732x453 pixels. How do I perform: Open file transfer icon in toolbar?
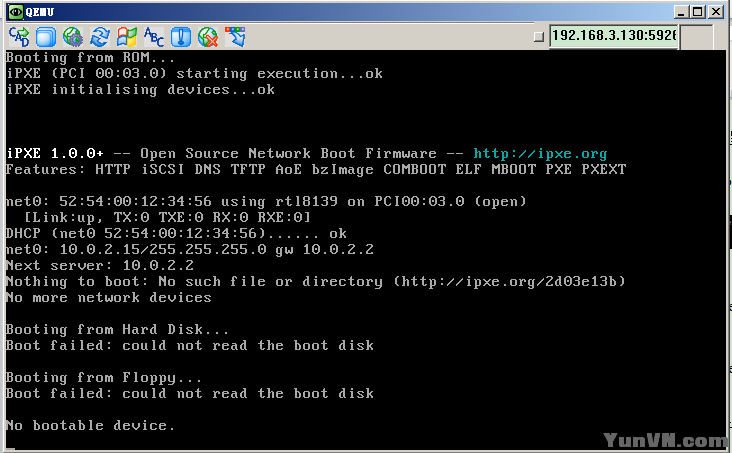coord(235,36)
